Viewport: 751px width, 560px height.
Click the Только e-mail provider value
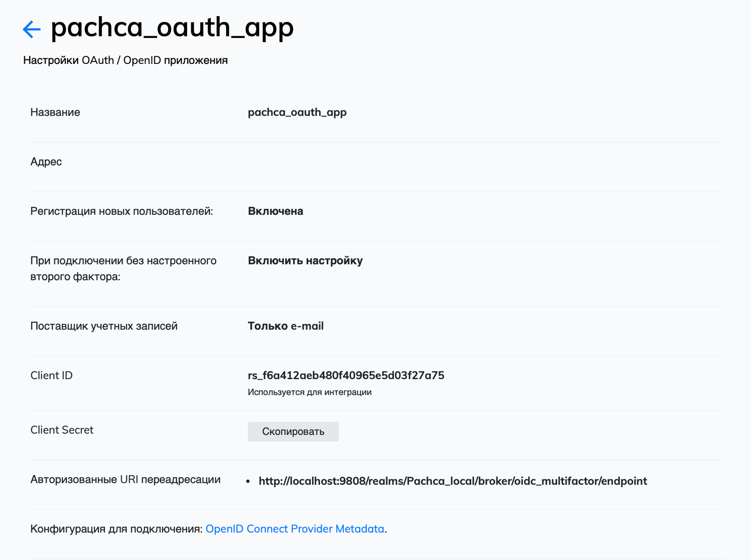point(285,326)
